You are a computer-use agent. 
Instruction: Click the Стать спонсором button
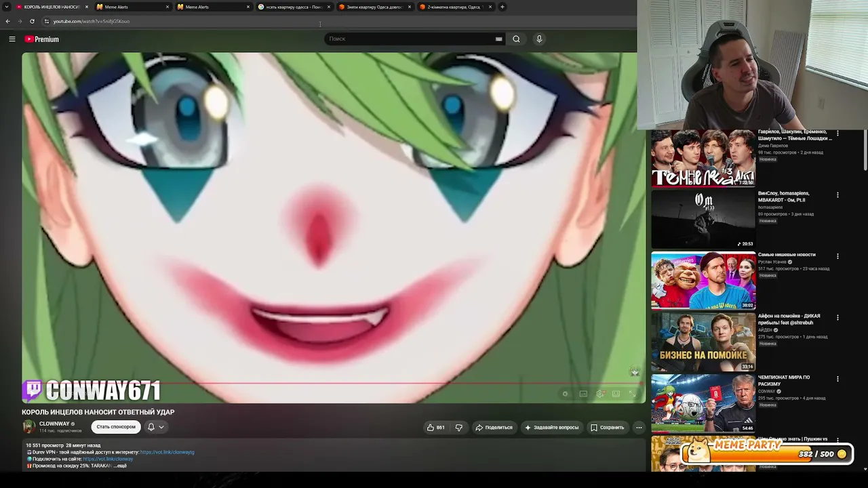point(116,427)
